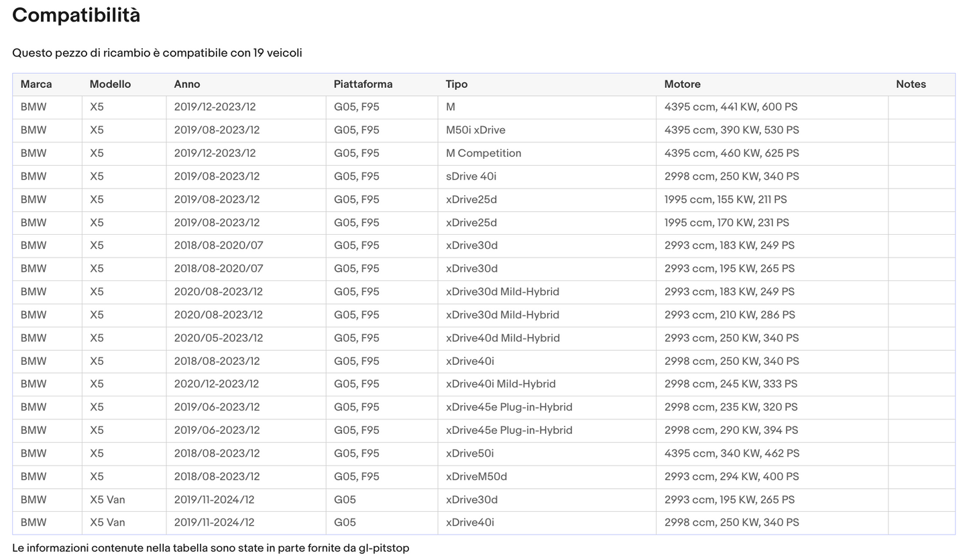Image resolution: width=969 pixels, height=560 pixels.
Task: Select the sDrive 40i type cell
Action: (471, 176)
